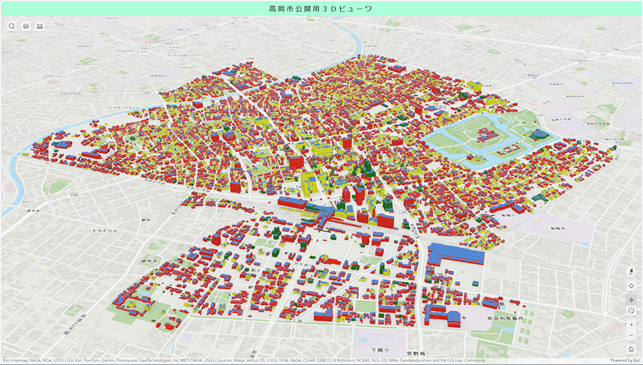Open the layer list widget

click(x=26, y=26)
